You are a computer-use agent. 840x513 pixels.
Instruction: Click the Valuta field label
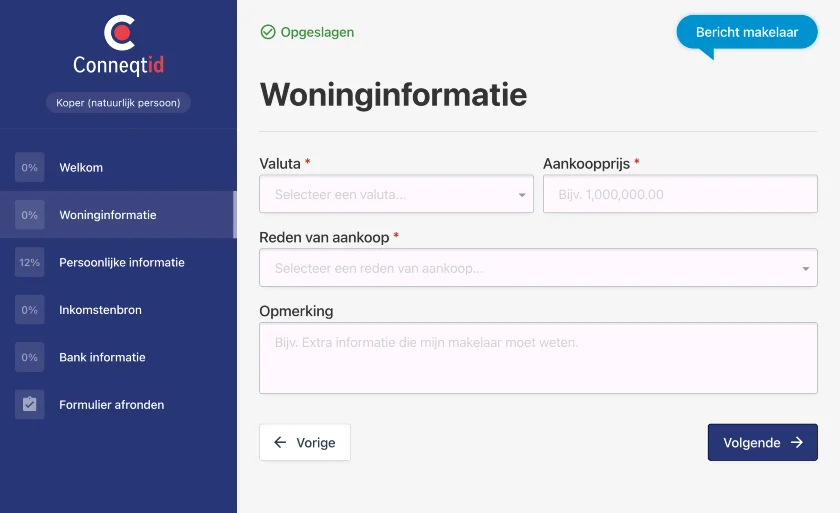pos(280,163)
